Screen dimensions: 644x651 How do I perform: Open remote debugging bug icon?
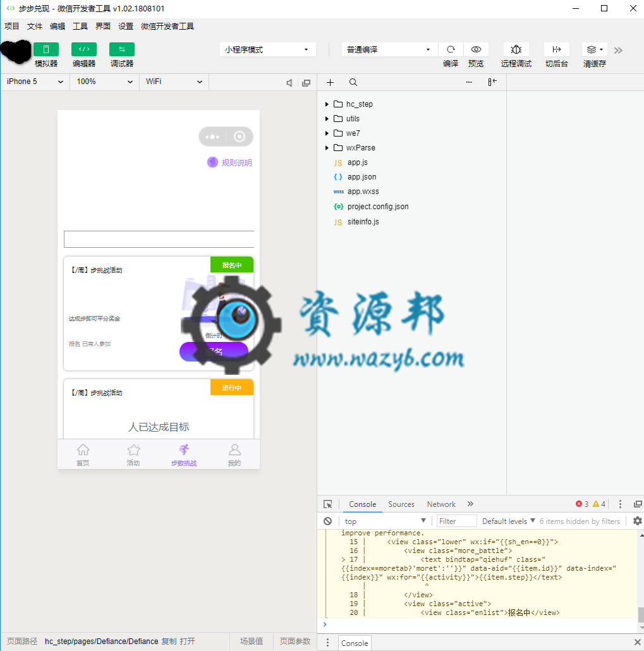coord(516,49)
